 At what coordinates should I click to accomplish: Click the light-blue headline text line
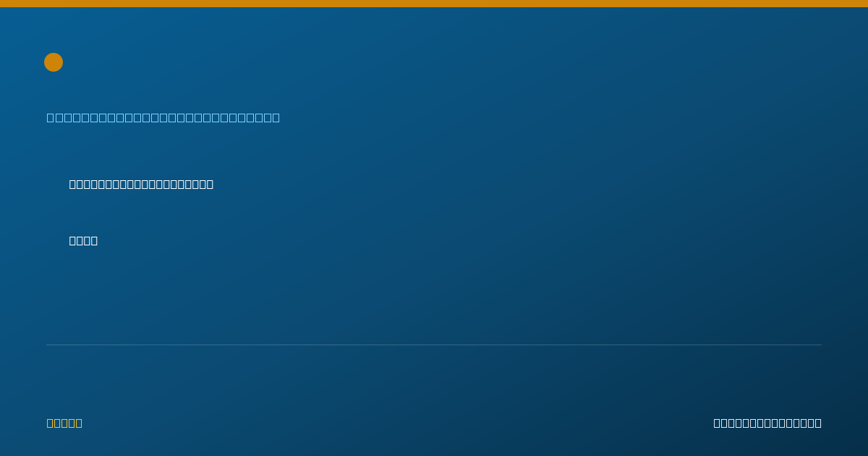pyautogui.click(x=163, y=117)
